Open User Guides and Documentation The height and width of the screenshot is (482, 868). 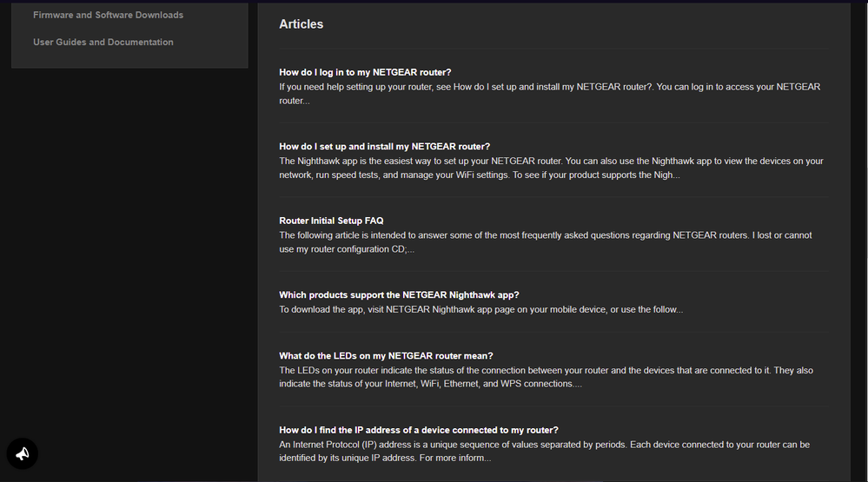tap(103, 42)
